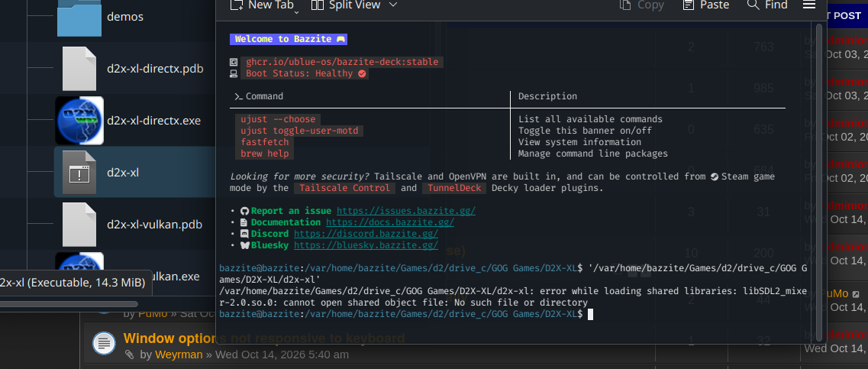Select the vulkan.exe globe icon
The height and width of the screenshot is (369, 868).
pyautogui.click(x=79, y=261)
